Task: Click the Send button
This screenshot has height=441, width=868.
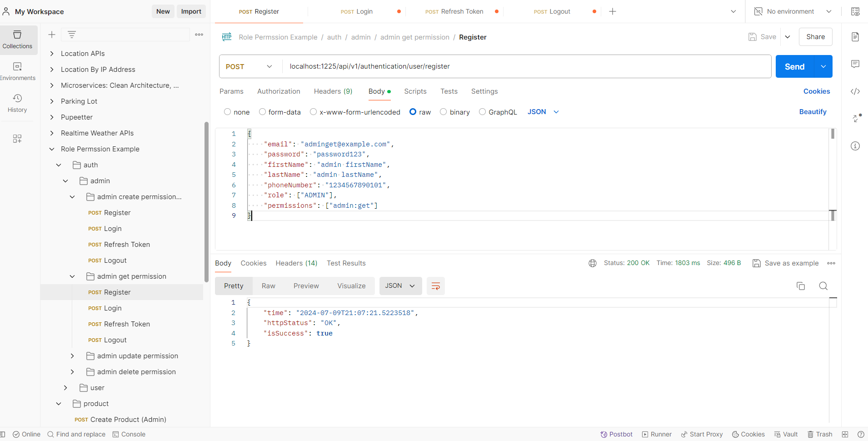Action: [795, 66]
